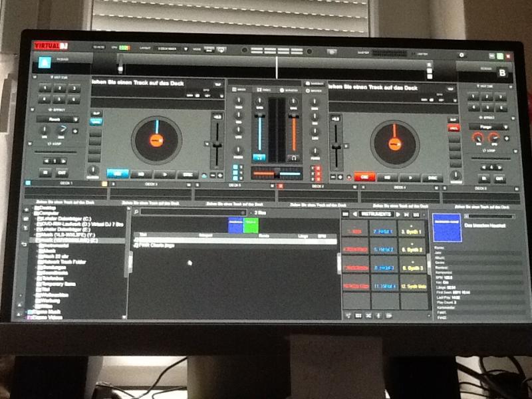Open the settings gear at top right
532x399 pixels.
[x=461, y=55]
